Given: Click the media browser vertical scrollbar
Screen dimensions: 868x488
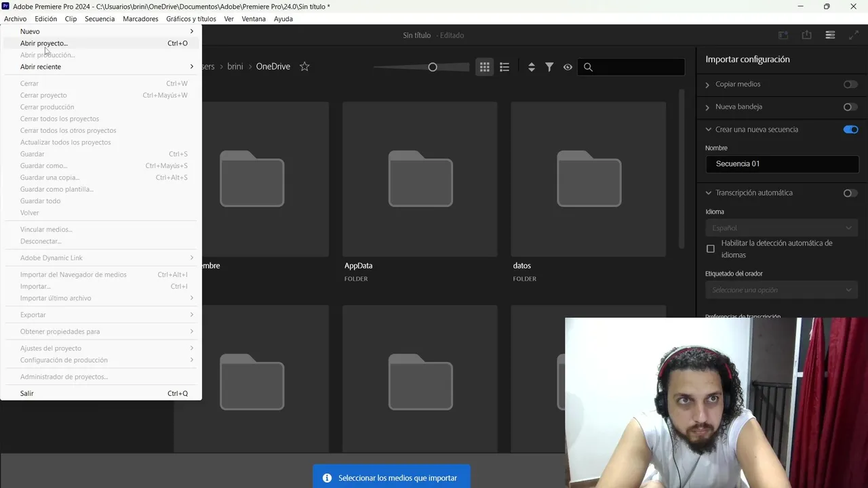Looking at the screenshot, I should point(682,168).
